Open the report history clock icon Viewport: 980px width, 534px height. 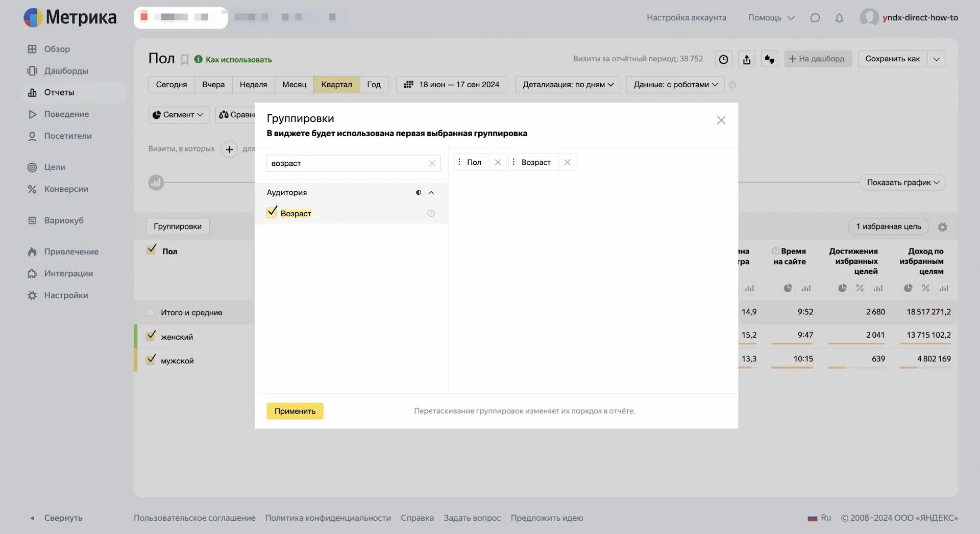(723, 59)
